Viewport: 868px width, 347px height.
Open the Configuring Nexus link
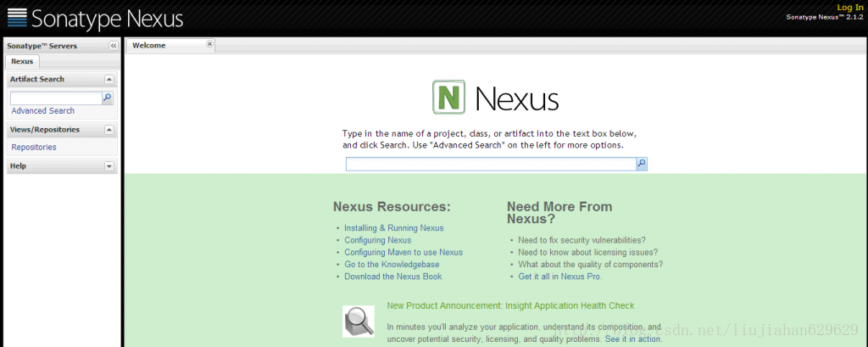point(377,240)
